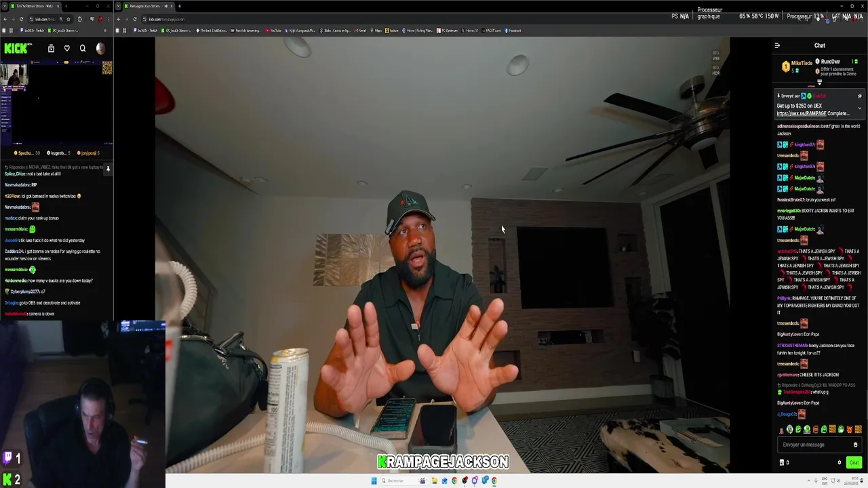This screenshot has width=868, height=488.
Task: Open Facebook bookmark in bookmarks bar
Action: tap(513, 30)
